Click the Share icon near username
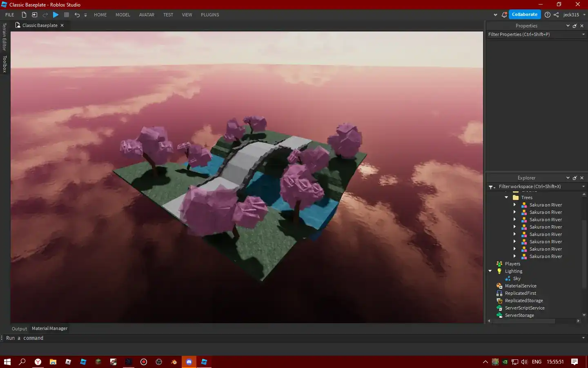 (x=556, y=15)
